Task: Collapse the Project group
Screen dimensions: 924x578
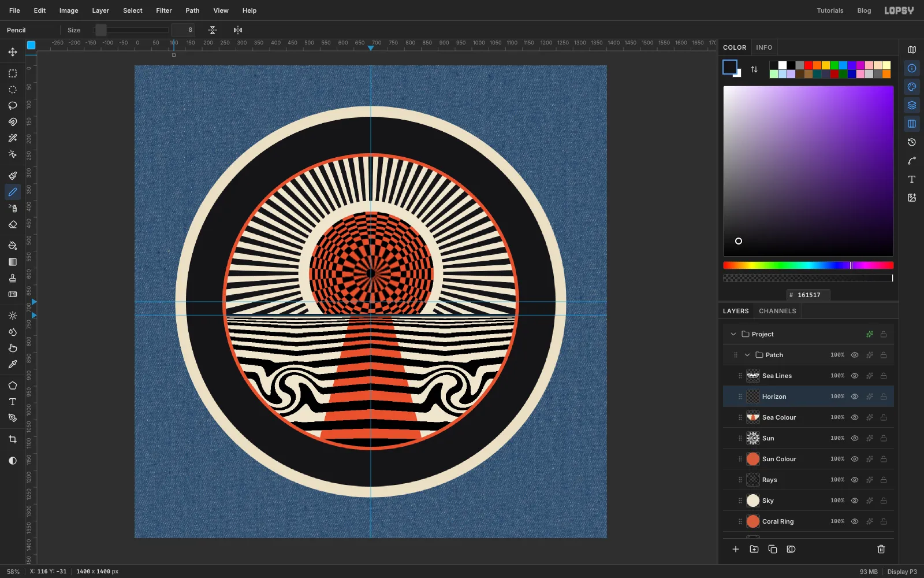Action: tap(733, 334)
